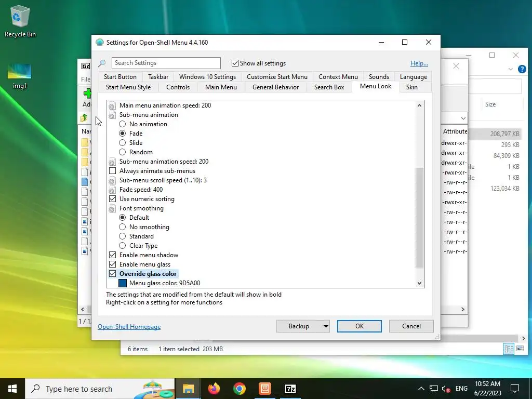
Task: Go to the Windows 10 Settings tab
Action: tap(207, 77)
